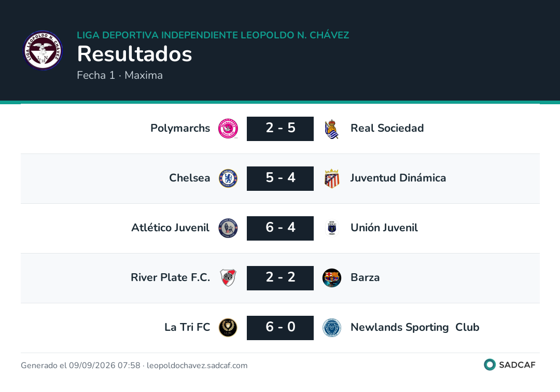This screenshot has width=560, height=392.
Task: Select the 2 - 5 score box
Action: (x=280, y=129)
